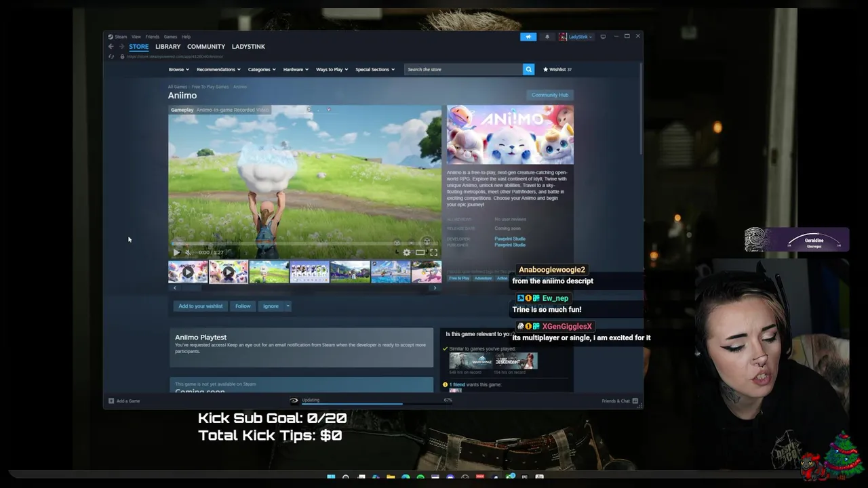Switch to the COMMUNITY tab
The height and width of the screenshot is (488, 868).
coord(206,46)
